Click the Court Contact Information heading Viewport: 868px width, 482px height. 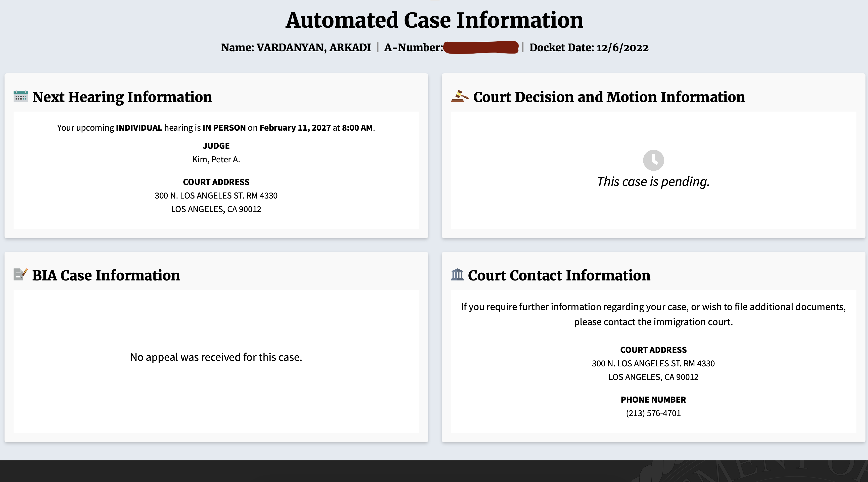pyautogui.click(x=559, y=275)
